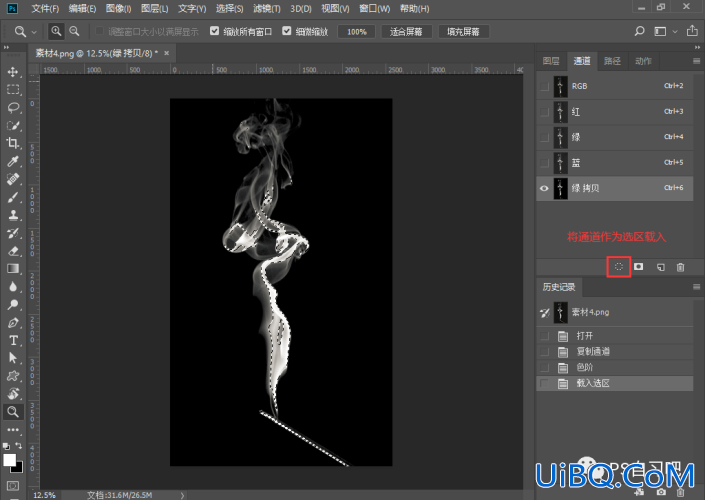Open the 文件(F) menu

coord(45,9)
